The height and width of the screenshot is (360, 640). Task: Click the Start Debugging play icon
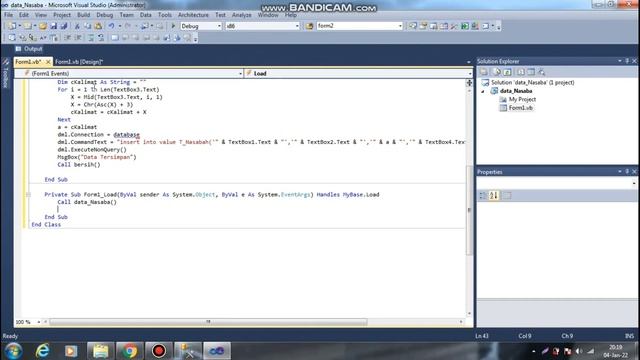(x=173, y=26)
